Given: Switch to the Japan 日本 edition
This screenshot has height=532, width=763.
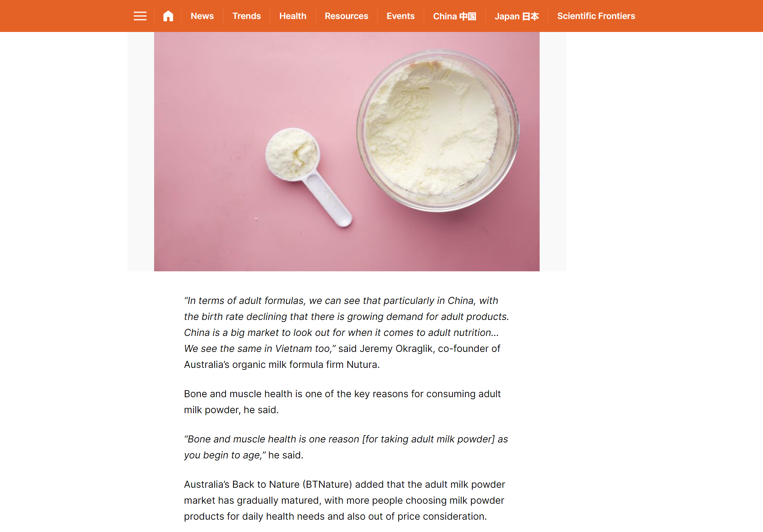Looking at the screenshot, I should [517, 16].
